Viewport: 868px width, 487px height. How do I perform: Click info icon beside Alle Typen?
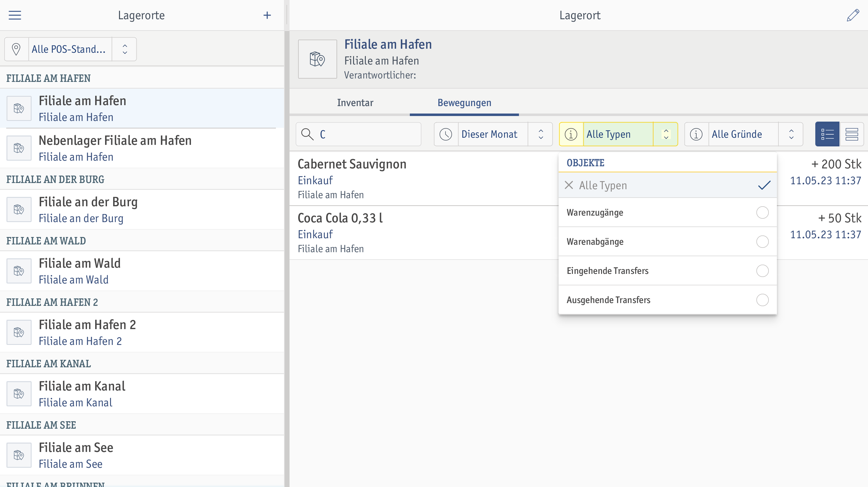(571, 134)
